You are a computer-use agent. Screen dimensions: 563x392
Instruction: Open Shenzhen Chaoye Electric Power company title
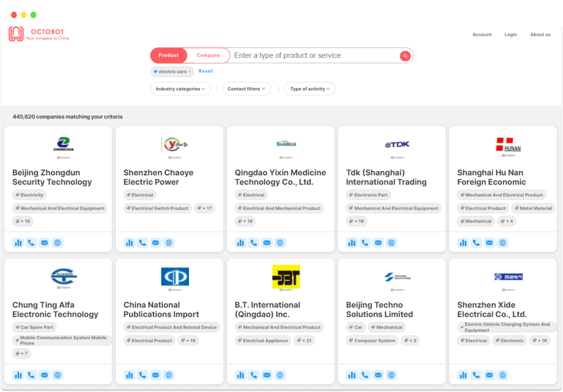click(x=158, y=177)
